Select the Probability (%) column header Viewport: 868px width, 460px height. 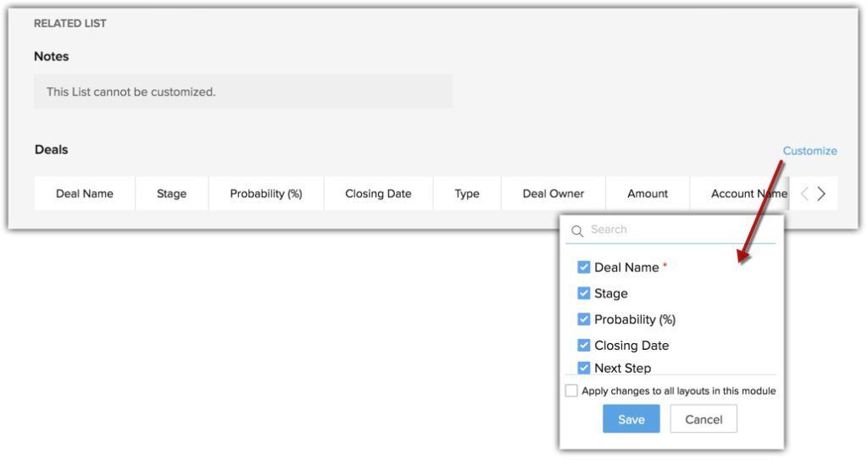266,193
